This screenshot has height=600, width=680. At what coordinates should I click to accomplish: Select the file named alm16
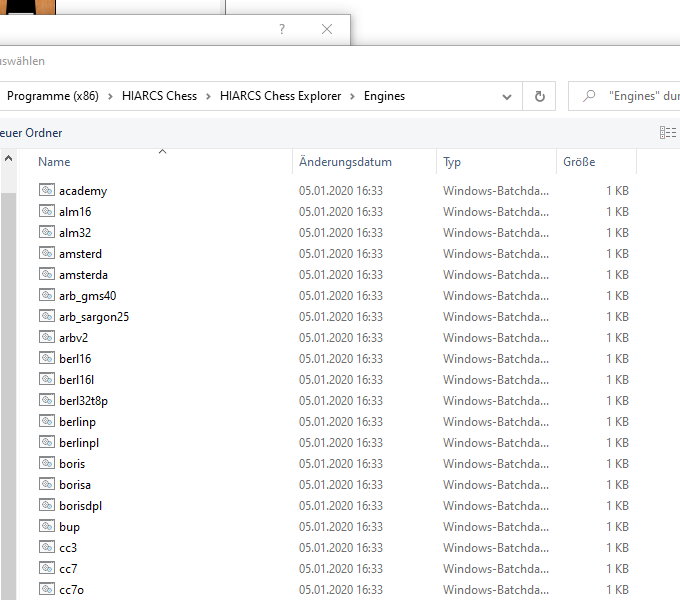pyautogui.click(x=75, y=212)
